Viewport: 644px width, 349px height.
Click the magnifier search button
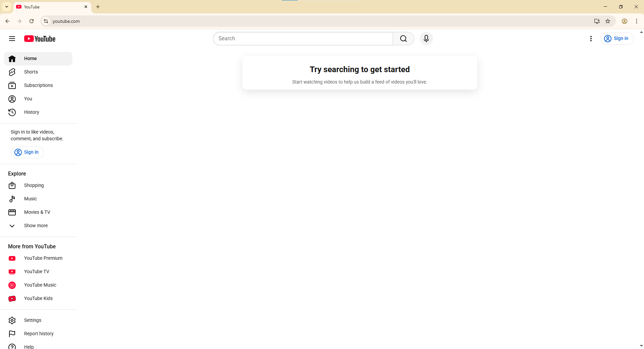point(403,39)
